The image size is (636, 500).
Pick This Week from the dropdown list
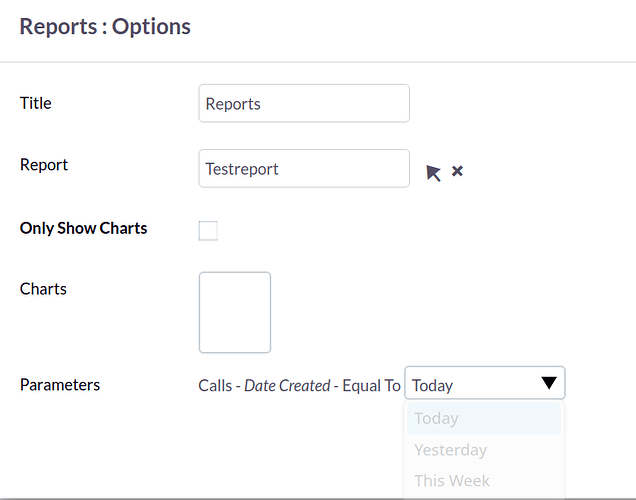pos(484,481)
